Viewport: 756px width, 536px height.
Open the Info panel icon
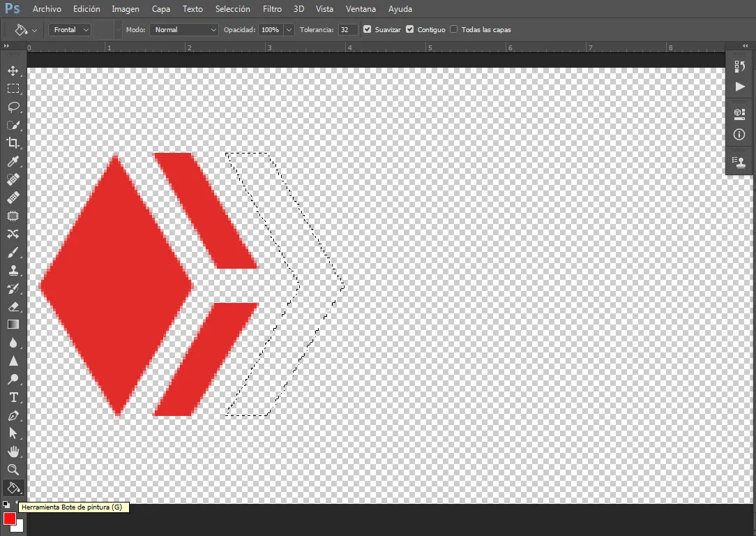739,135
